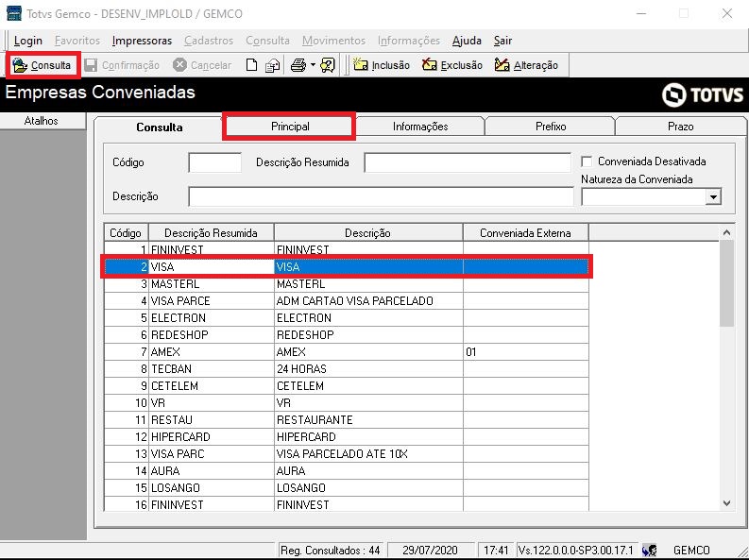Screen dimensions: 749x560
Task: Select the AURA row
Action: tap(347, 471)
